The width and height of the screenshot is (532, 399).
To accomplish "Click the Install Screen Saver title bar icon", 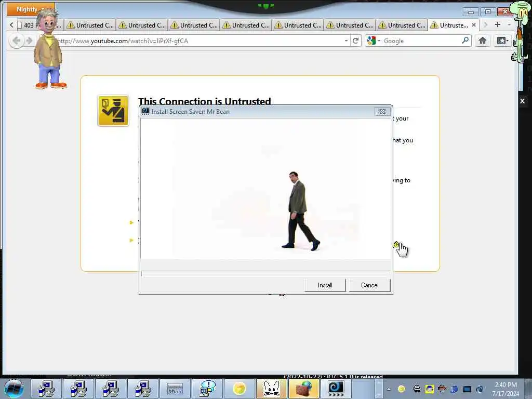I will pos(145,111).
